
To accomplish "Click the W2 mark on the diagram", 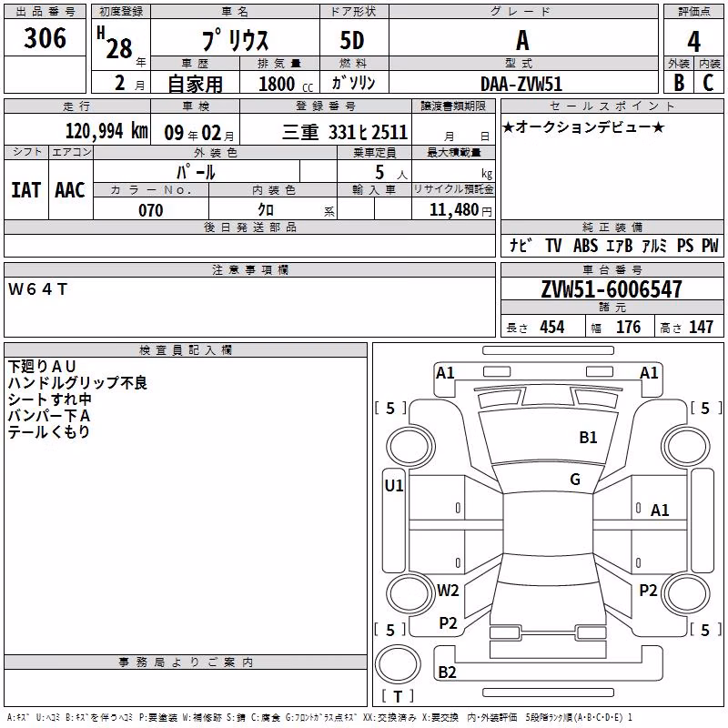I will [x=448, y=591].
